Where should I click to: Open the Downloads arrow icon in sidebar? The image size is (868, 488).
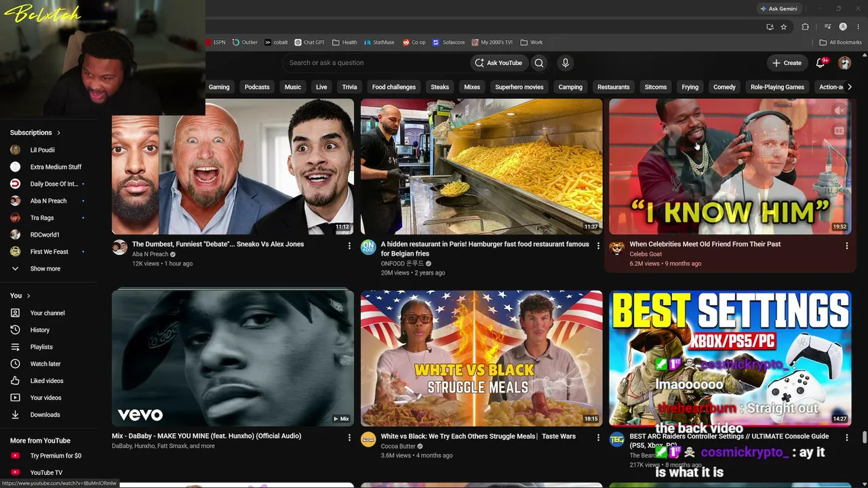(x=15, y=415)
